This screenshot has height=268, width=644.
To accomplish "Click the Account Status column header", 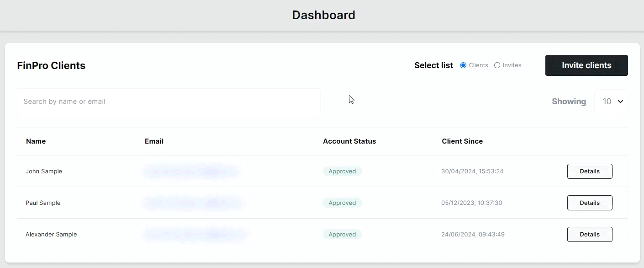I will pyautogui.click(x=349, y=141).
